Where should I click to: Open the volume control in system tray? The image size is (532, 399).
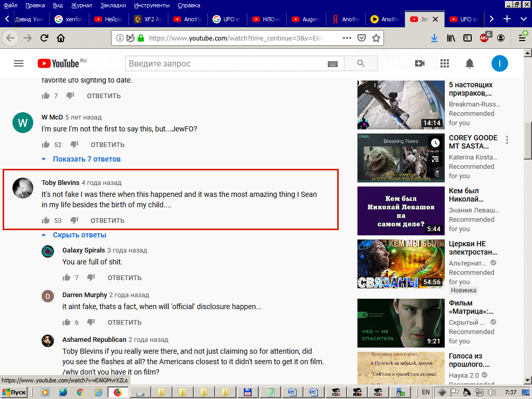(x=491, y=392)
